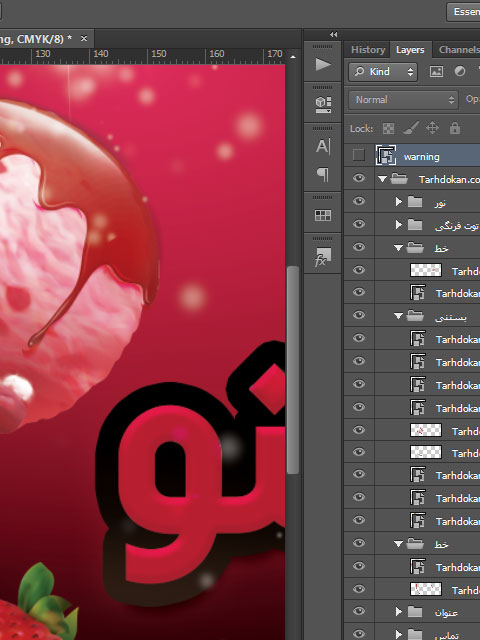Close the CMYK/8 document tab

tap(84, 38)
